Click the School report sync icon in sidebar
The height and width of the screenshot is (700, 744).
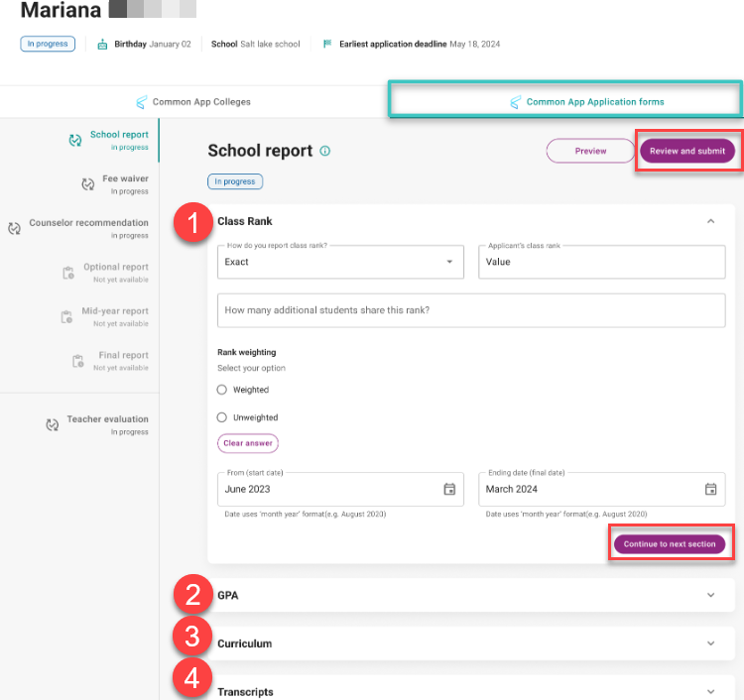(75, 141)
